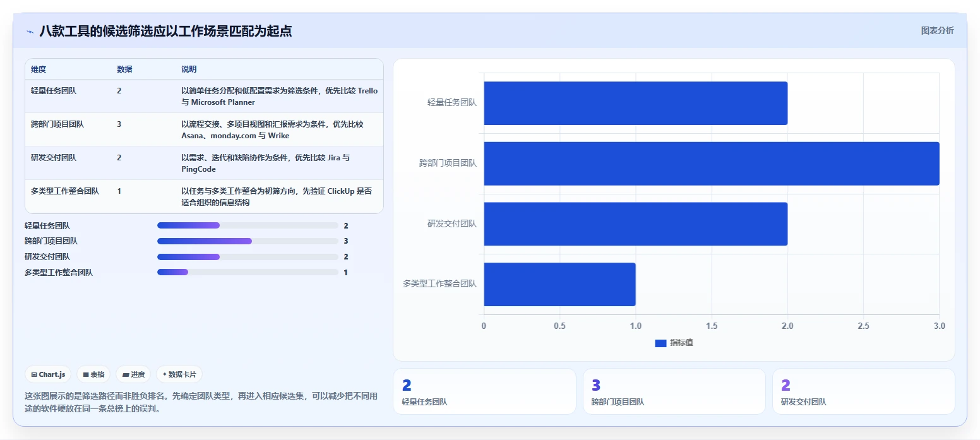Click the description mentioning ClickUp
This screenshot has width=980, height=440.
coord(277,197)
